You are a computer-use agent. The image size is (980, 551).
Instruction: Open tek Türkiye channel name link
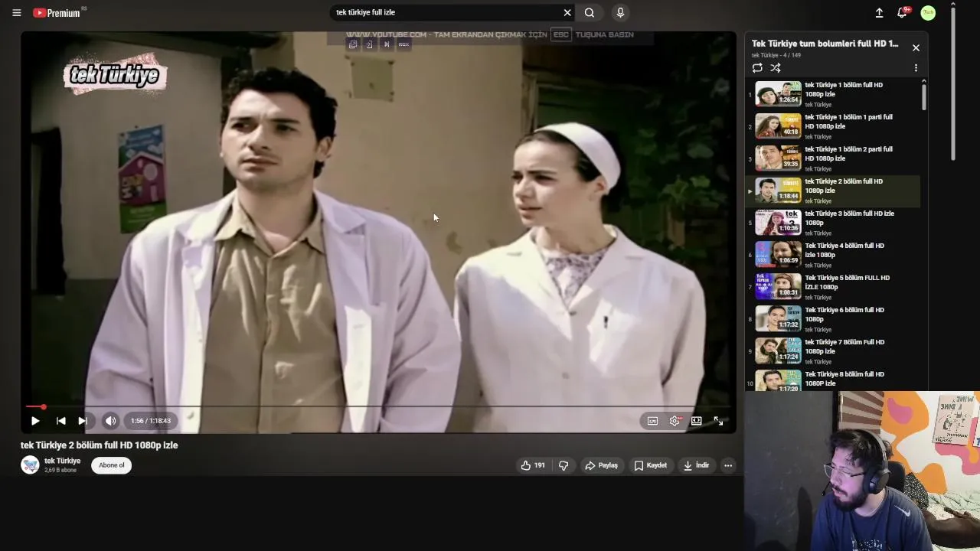pyautogui.click(x=62, y=461)
